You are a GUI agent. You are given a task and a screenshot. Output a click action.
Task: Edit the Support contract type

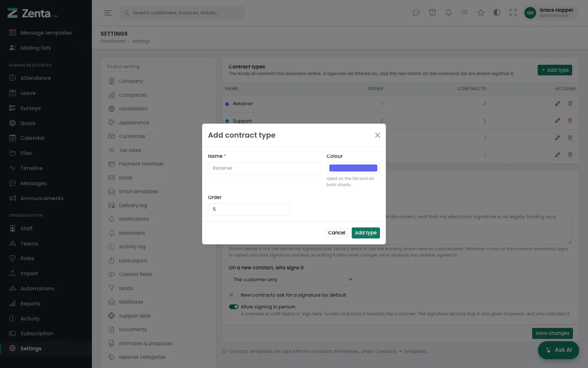pos(557,121)
